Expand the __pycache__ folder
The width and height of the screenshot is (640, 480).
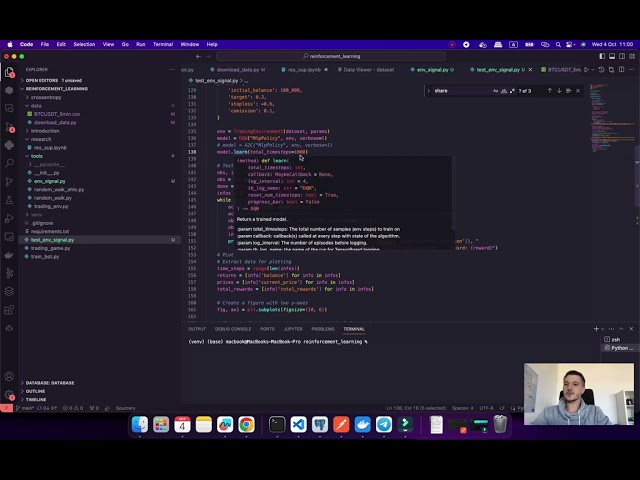click(x=49, y=164)
